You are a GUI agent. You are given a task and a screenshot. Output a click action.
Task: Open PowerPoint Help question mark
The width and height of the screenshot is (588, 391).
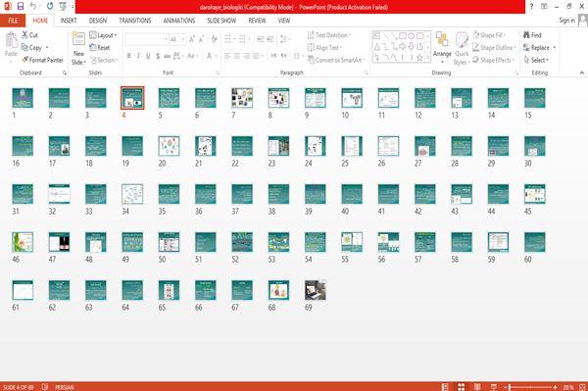[x=531, y=7]
